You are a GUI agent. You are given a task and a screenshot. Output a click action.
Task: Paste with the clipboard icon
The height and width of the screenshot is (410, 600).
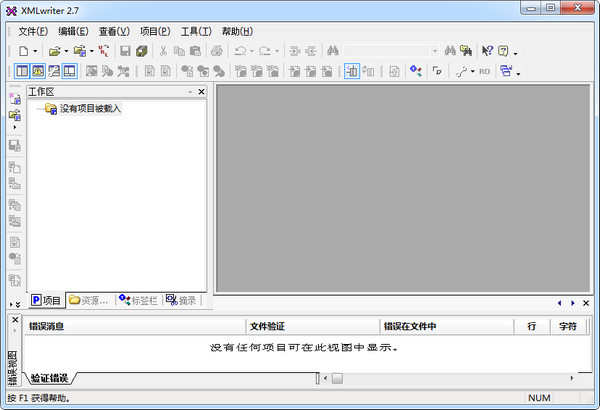point(195,51)
